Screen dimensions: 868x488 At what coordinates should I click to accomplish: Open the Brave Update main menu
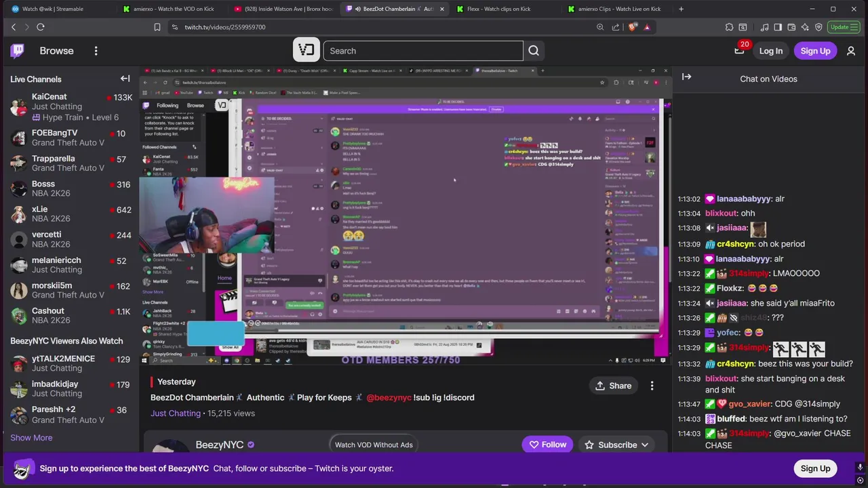click(x=844, y=27)
